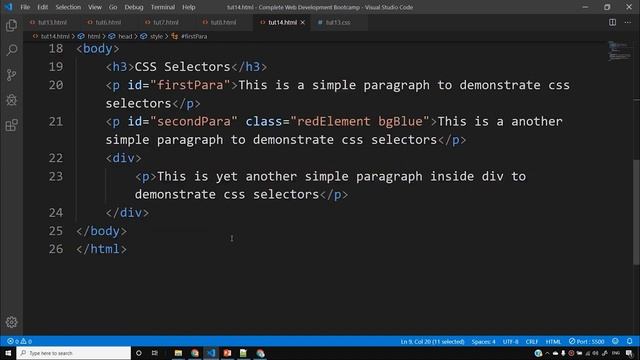Open the Source Control view
Viewport: 640px width, 360px height.
(11, 75)
